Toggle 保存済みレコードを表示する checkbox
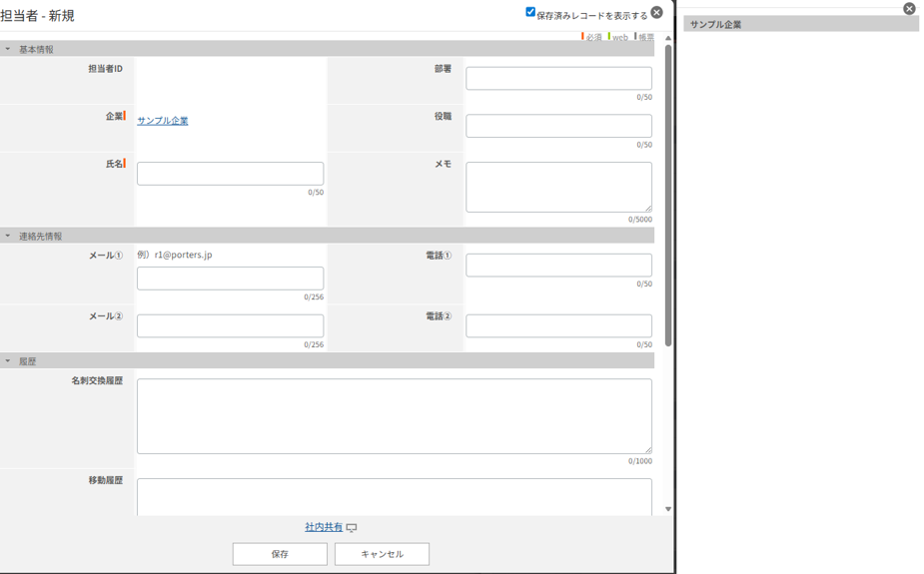The height and width of the screenshot is (574, 924). coord(530,12)
